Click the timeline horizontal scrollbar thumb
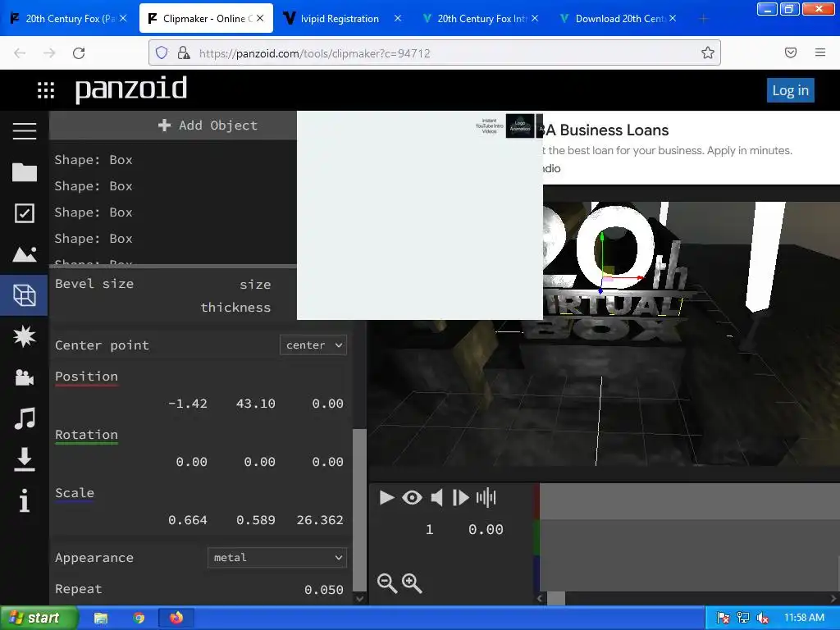 [x=556, y=598]
